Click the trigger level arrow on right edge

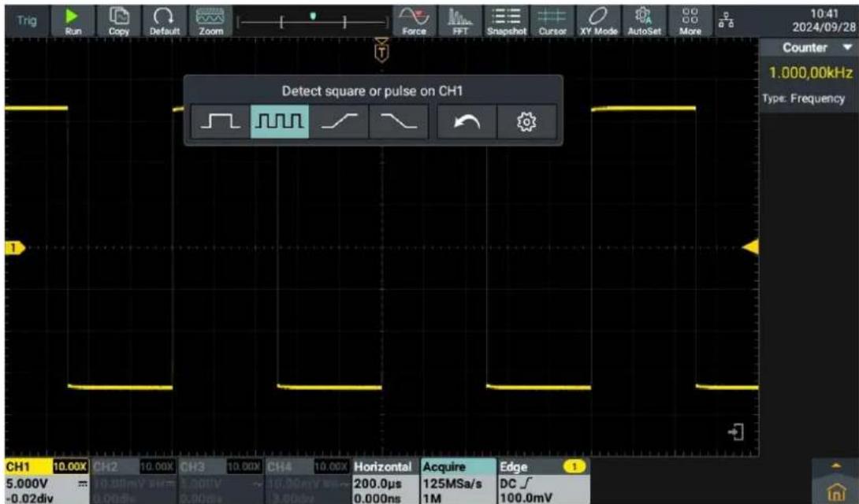point(750,247)
